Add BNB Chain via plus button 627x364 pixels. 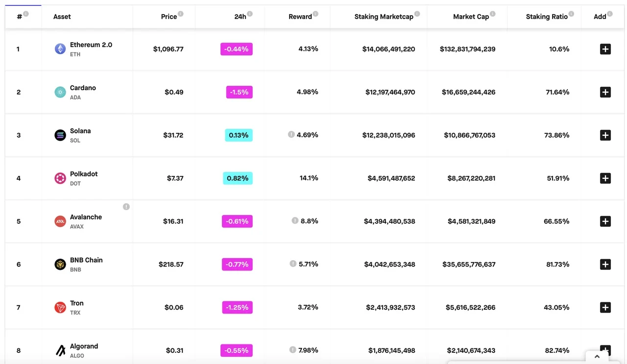point(605,265)
